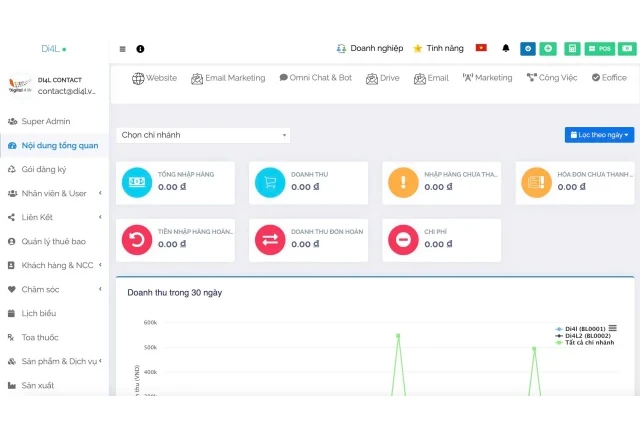
Task: Click Nhập hàng chưa thanh toán exclamation icon
Action: (x=403, y=182)
